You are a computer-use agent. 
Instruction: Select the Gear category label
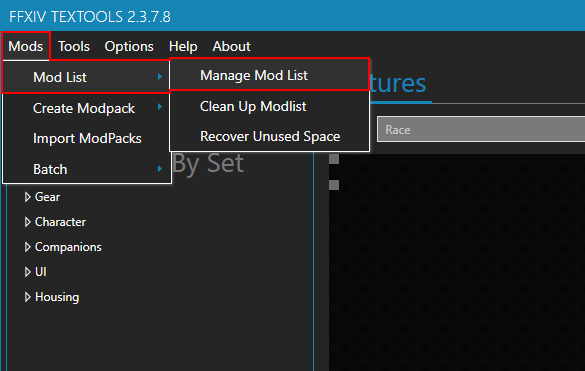(47, 197)
